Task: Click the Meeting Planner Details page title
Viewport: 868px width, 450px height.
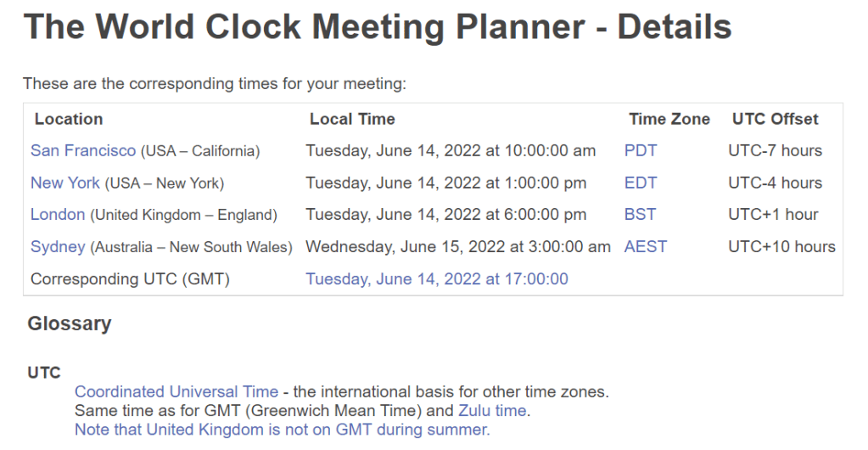Action: point(378,29)
